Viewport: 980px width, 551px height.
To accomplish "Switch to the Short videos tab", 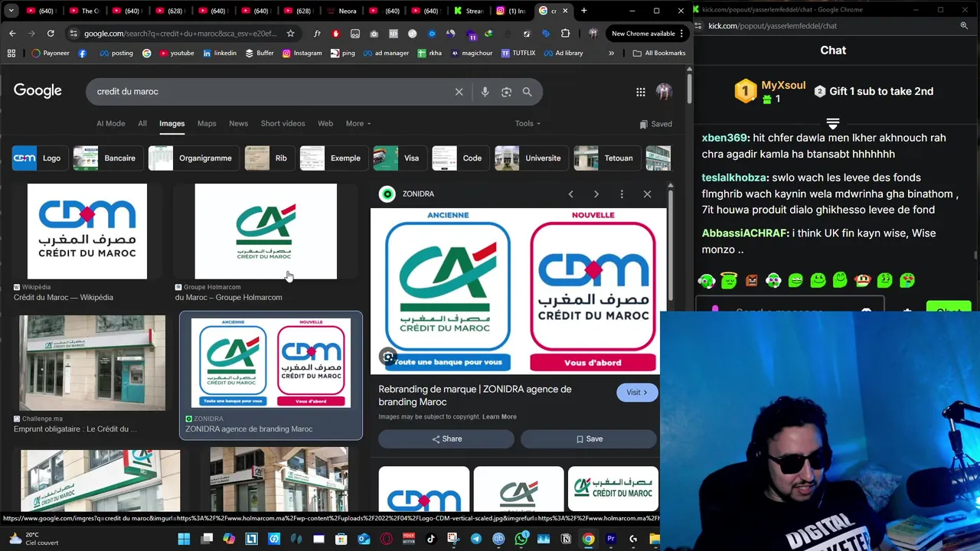I will (x=283, y=123).
